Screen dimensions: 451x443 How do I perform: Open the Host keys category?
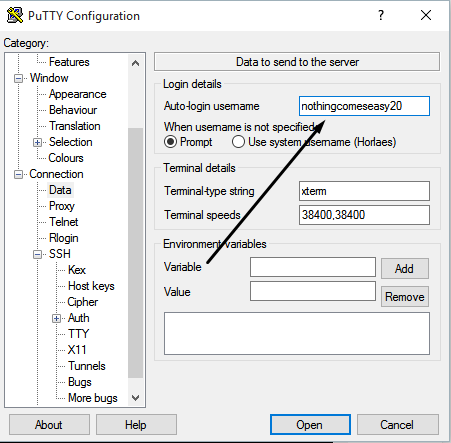coord(91,286)
